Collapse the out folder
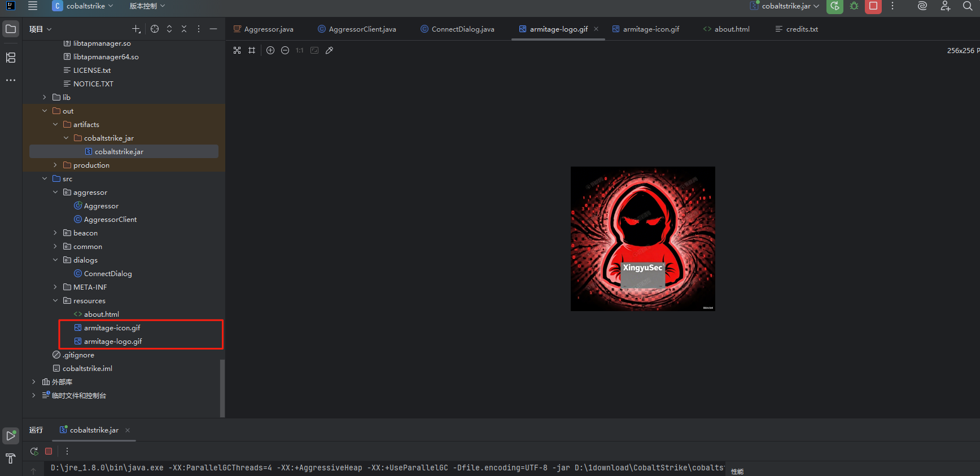Screen dimensions: 980x476 45,111
